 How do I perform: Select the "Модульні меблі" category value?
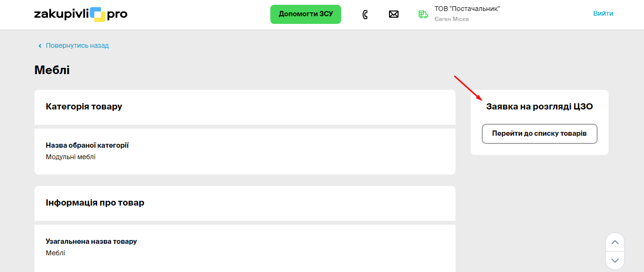(x=71, y=157)
